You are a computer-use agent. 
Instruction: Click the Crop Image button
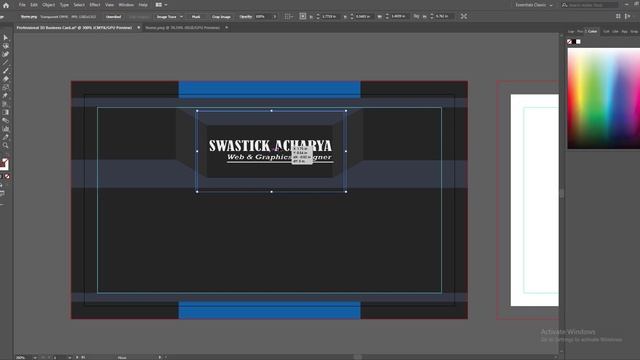tap(221, 17)
